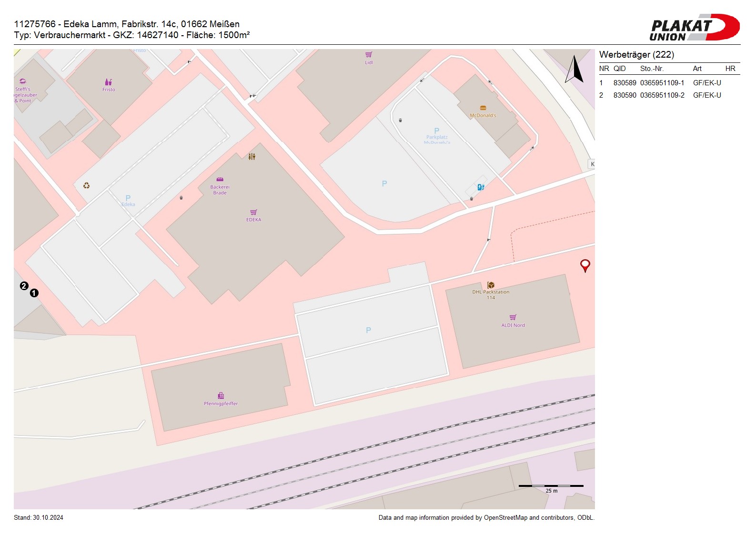Click the trash bin icon near Edeka parking

[181, 197]
